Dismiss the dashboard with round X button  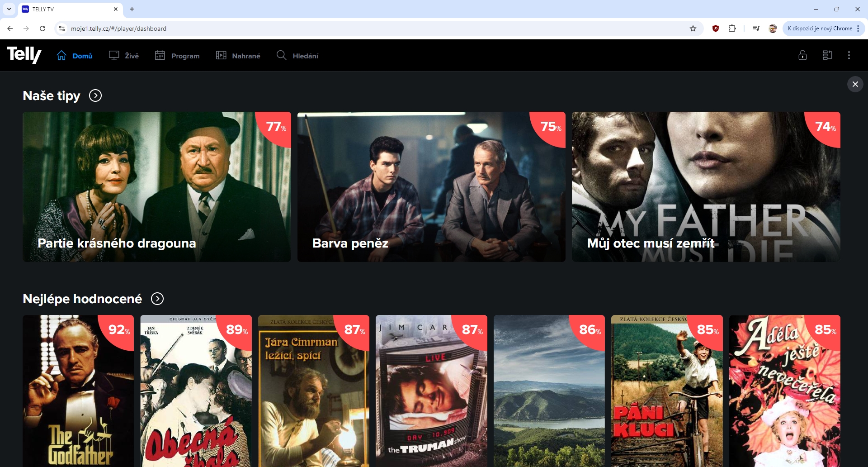pyautogui.click(x=855, y=84)
